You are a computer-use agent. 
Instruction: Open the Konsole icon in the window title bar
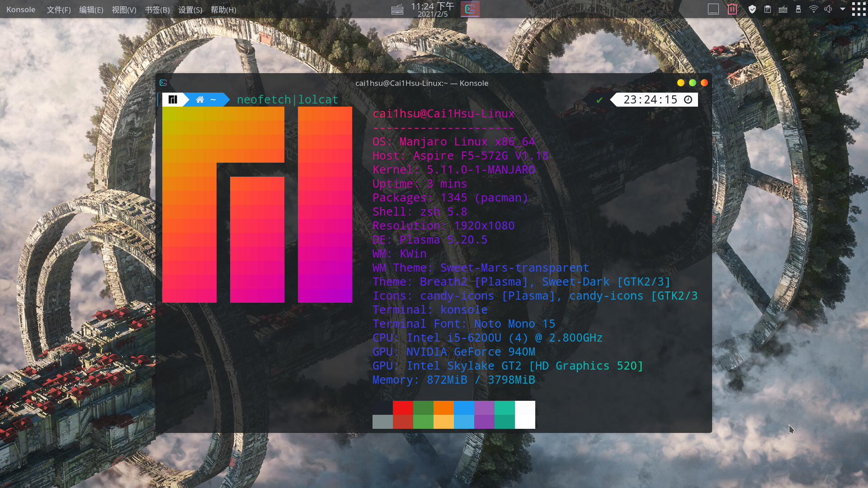coord(163,83)
